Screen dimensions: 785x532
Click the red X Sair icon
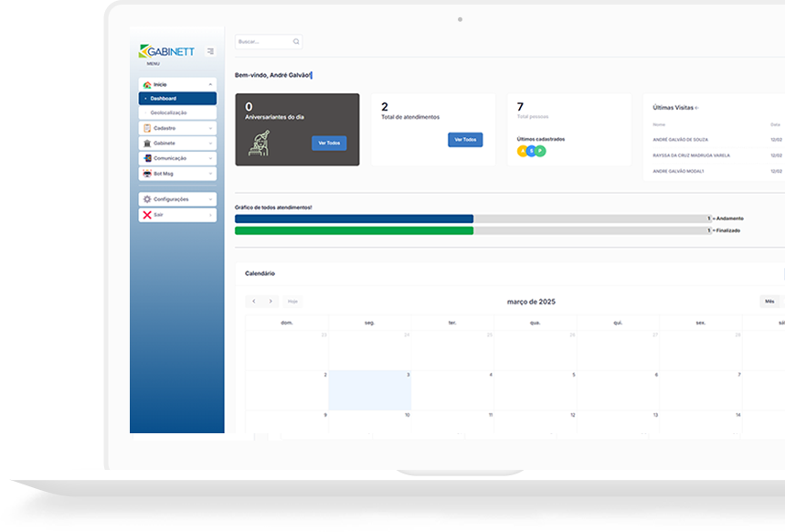(147, 215)
